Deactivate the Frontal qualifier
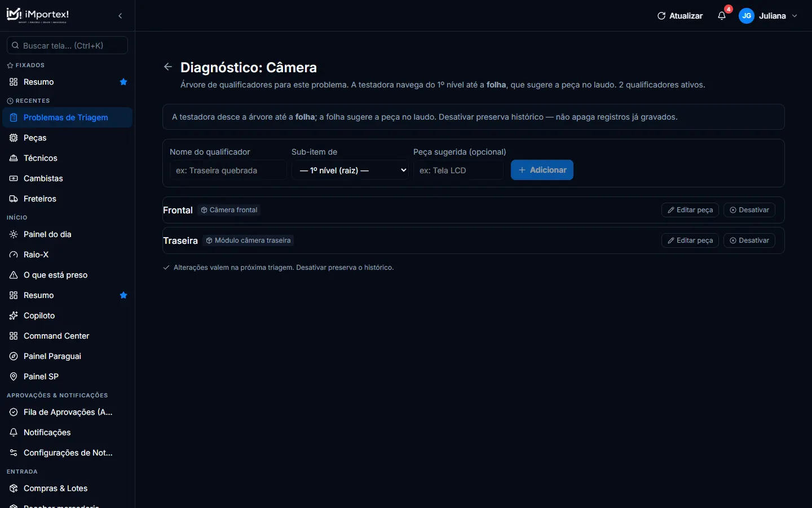This screenshot has height=508, width=812. pyautogui.click(x=749, y=210)
